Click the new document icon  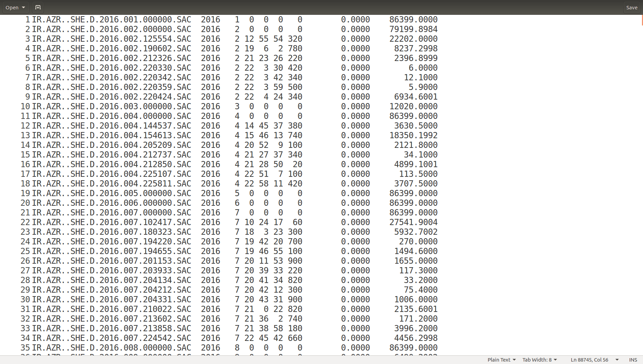click(x=38, y=7)
